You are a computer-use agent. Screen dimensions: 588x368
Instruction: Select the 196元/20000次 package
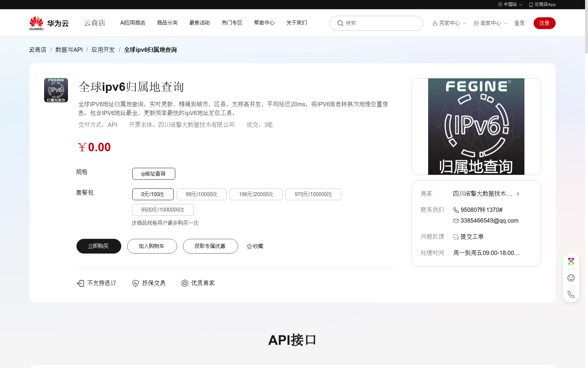coord(256,194)
